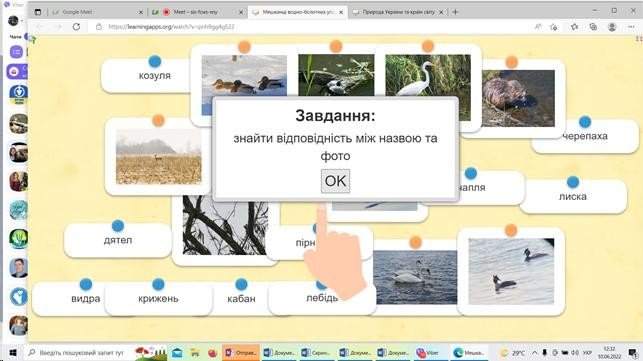Click the two swans photo
The width and height of the screenshot is (643, 361).
pyautogui.click(x=415, y=277)
